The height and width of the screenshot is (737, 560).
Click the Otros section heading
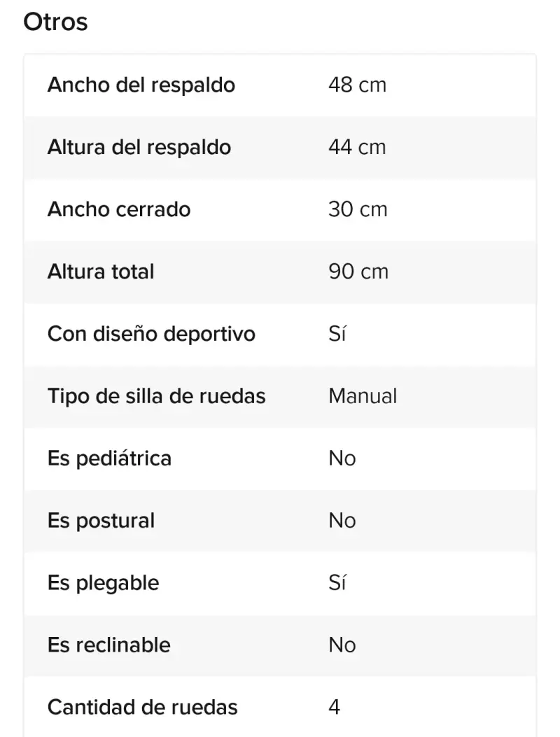coord(55,22)
